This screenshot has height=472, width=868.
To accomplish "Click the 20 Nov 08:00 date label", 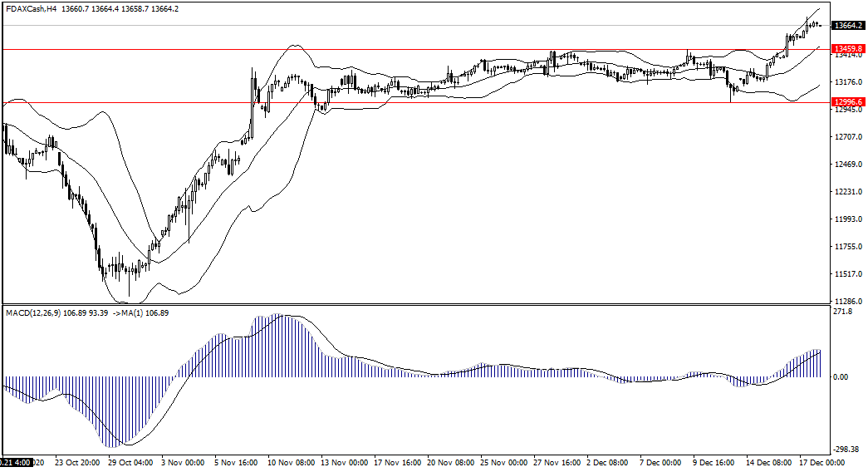I will point(450,462).
